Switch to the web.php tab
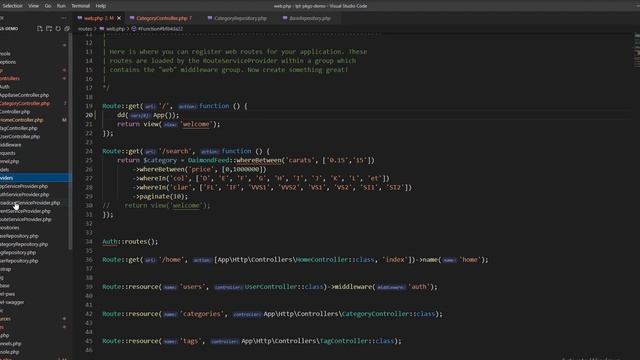 (x=99, y=18)
